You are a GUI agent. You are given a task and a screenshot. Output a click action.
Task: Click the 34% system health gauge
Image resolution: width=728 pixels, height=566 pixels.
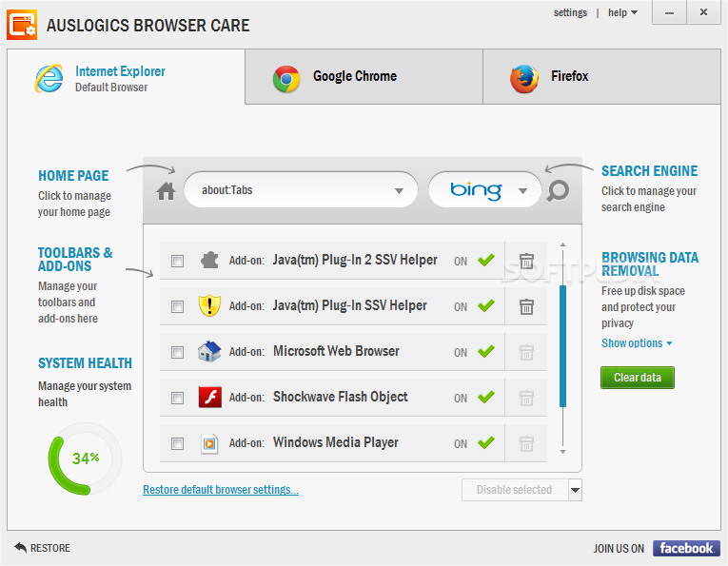85,459
